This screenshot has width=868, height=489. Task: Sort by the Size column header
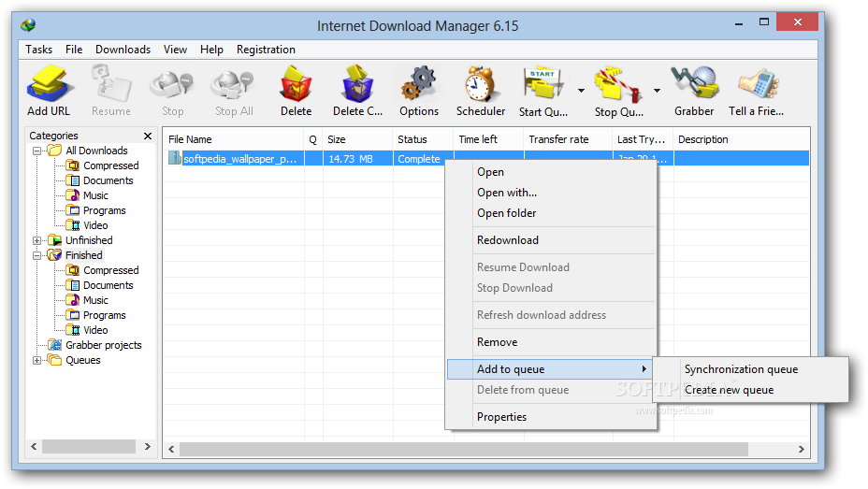coord(357,139)
